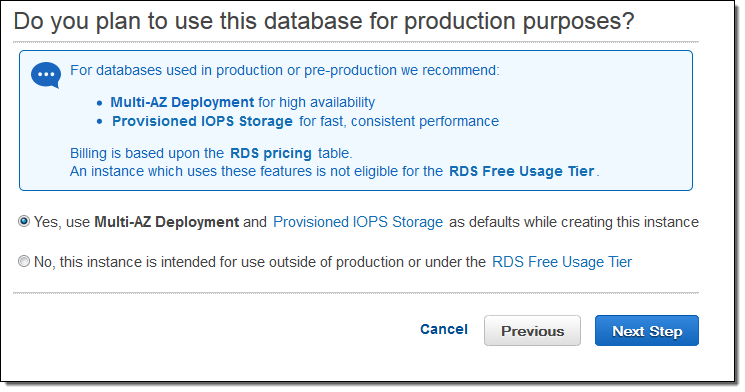Click bullet point before Provisioned IOPS Storage
745x392 pixels.
(99, 122)
